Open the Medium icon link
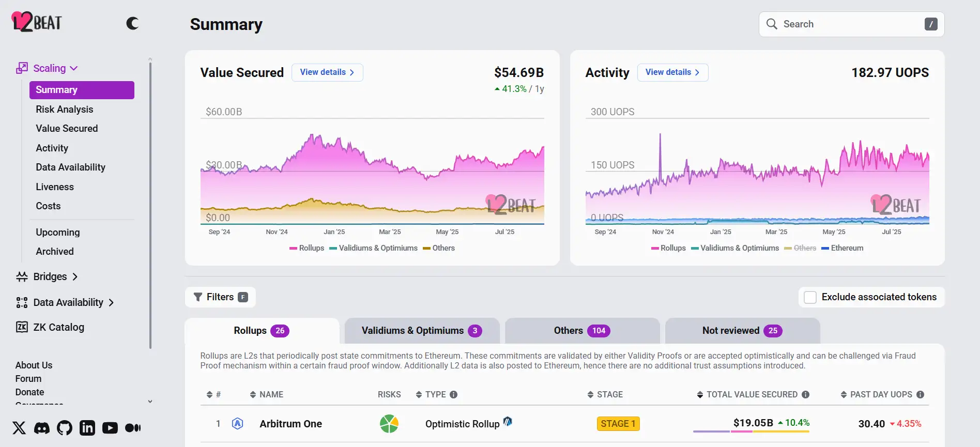 133,428
